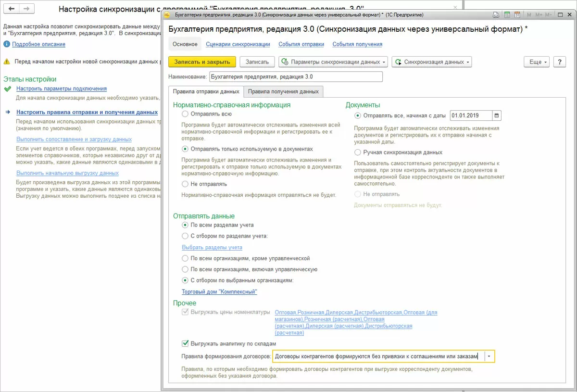The width and height of the screenshot is (577, 392).
Task: Select Отправлять только используемую в документах
Action: (x=185, y=149)
